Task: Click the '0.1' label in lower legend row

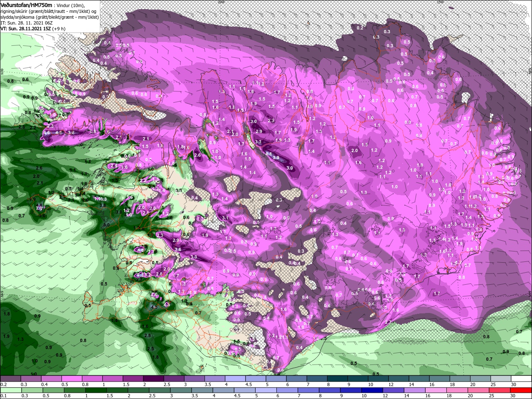Action: pyautogui.click(x=4, y=396)
